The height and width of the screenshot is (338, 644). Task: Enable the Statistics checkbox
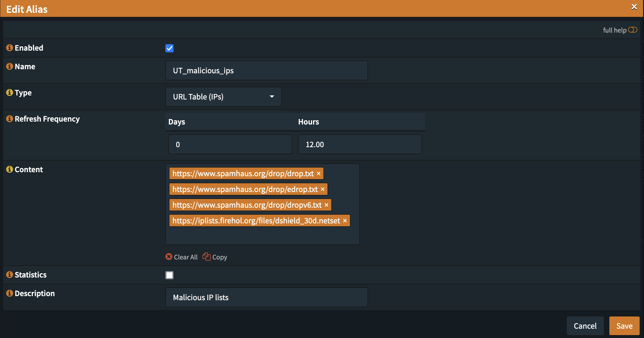coord(169,275)
